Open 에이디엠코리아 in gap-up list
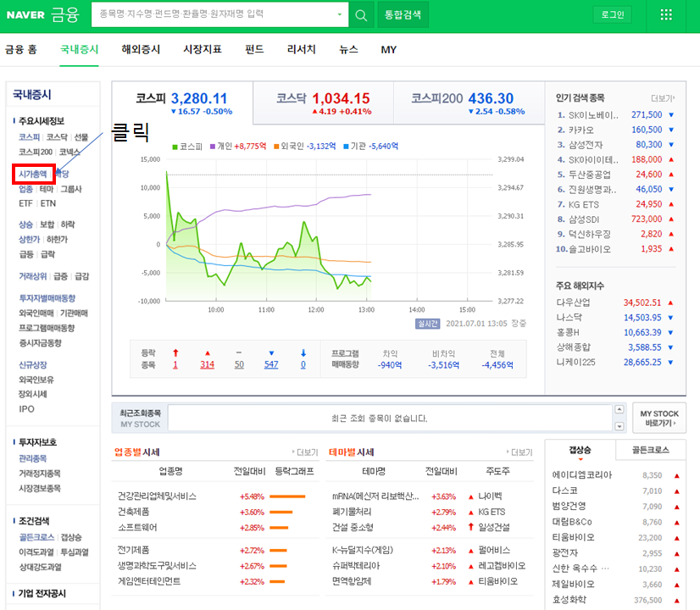The image size is (700, 610). 581,475
